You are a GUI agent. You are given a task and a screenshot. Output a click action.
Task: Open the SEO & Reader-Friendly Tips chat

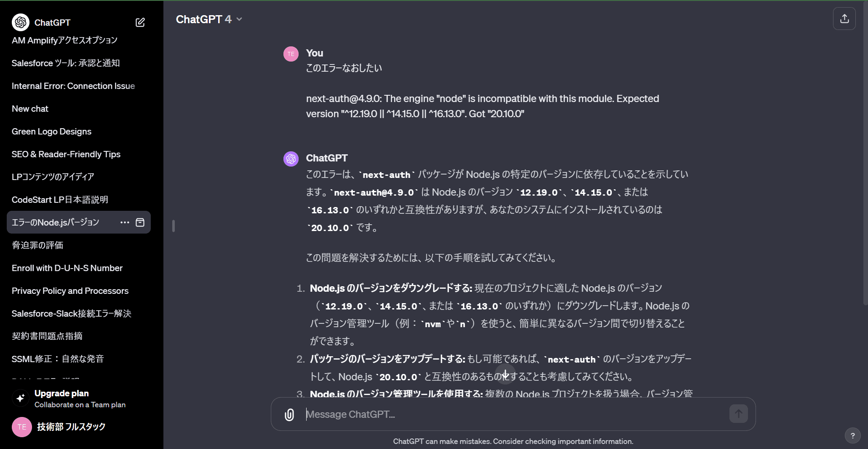click(x=66, y=154)
